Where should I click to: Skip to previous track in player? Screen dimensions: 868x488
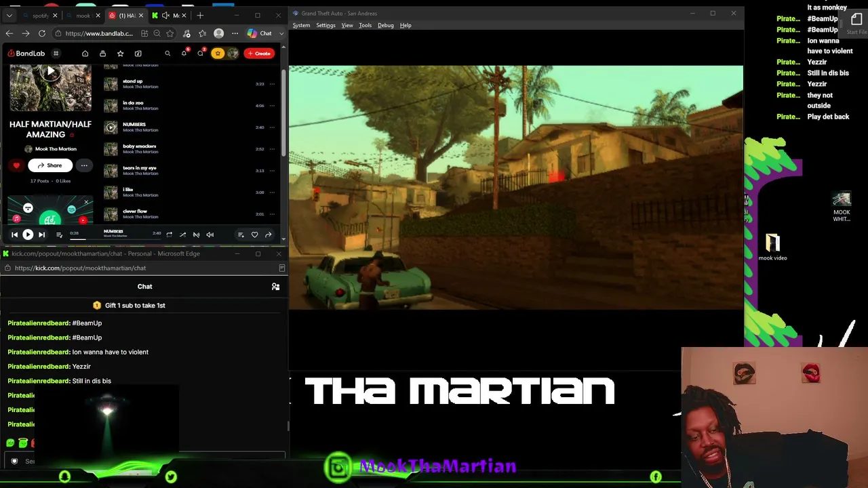tap(14, 235)
